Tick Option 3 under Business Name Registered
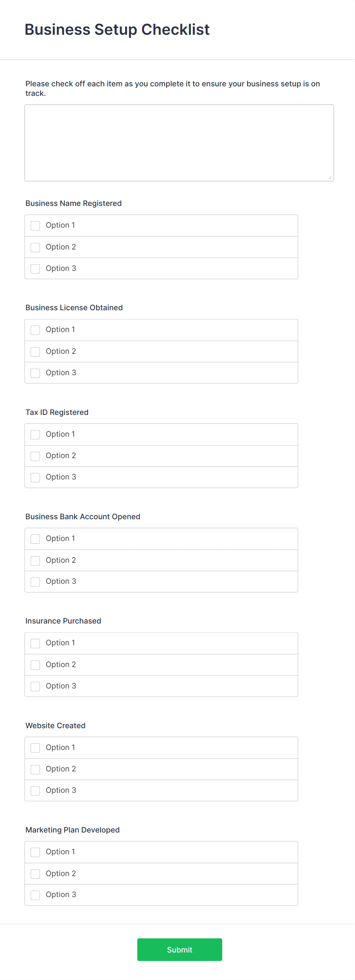The width and height of the screenshot is (355, 980). click(x=35, y=269)
